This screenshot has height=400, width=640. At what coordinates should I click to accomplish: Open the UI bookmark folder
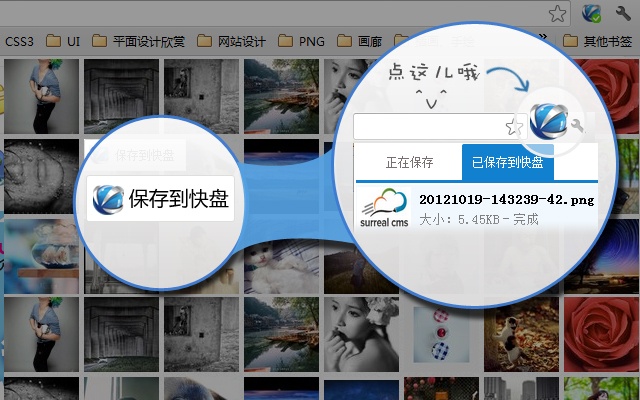coord(63,41)
